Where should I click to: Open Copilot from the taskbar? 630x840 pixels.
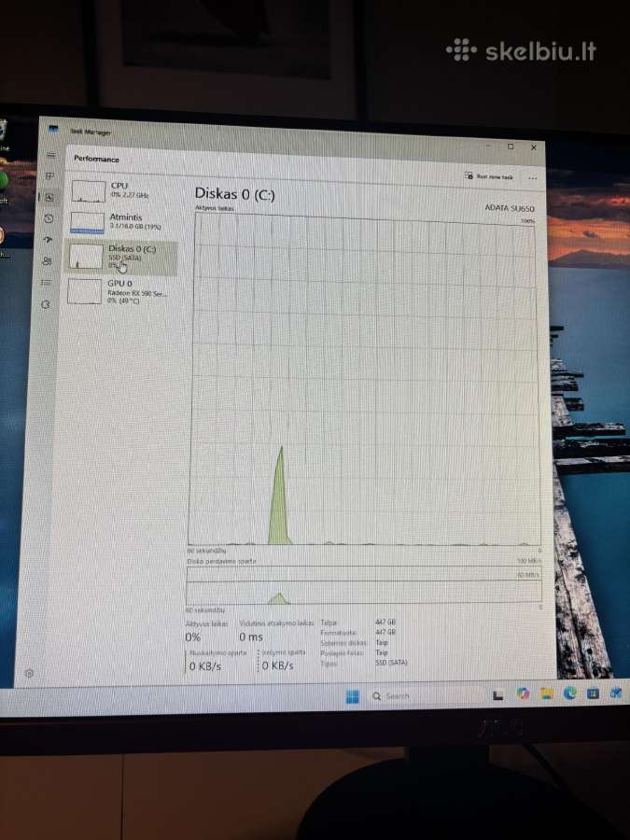pos(523,693)
